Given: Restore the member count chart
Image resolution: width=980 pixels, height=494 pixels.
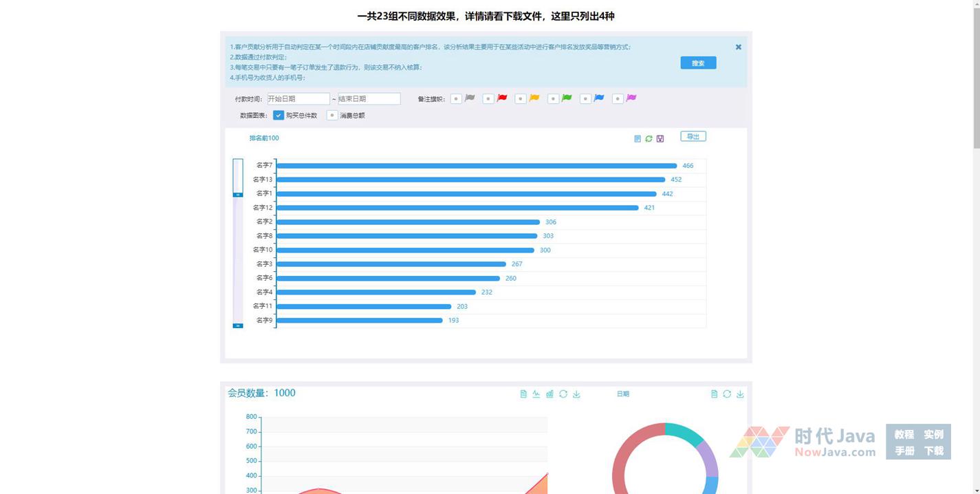Looking at the screenshot, I should (563, 394).
